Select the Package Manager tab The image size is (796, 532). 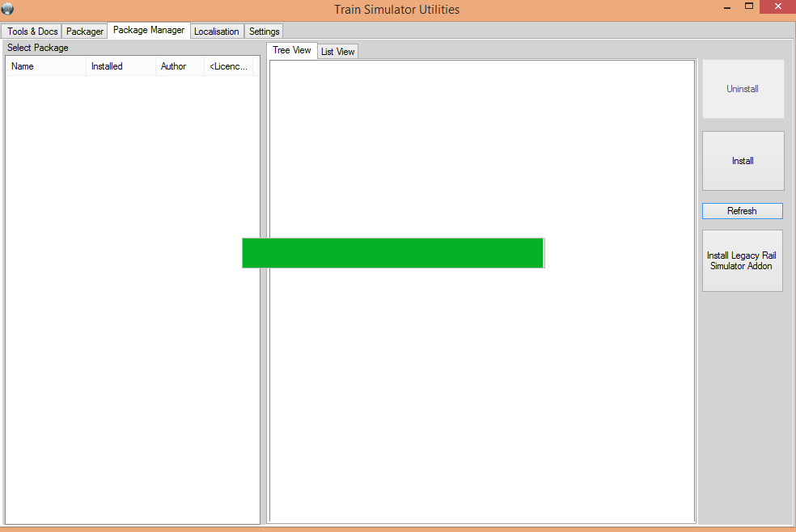149,30
